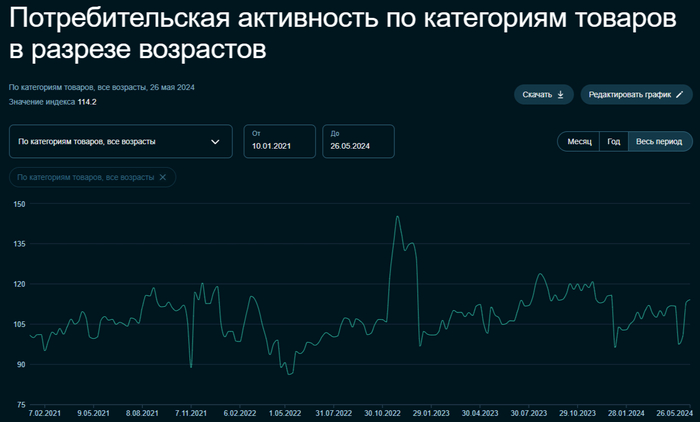Click the 150 y-axis label
The image size is (700, 422).
(18, 203)
